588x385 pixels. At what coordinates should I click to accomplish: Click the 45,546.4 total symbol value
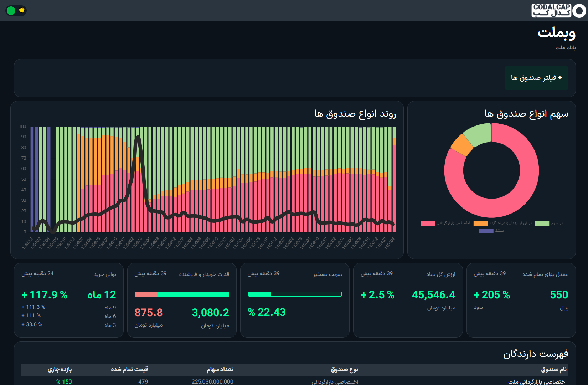(x=433, y=295)
